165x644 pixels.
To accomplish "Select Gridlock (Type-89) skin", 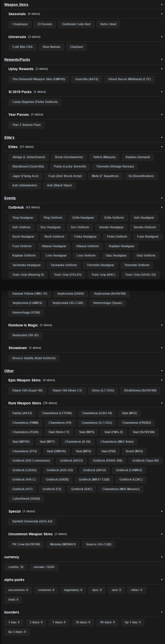I will (x=145, y=461).
